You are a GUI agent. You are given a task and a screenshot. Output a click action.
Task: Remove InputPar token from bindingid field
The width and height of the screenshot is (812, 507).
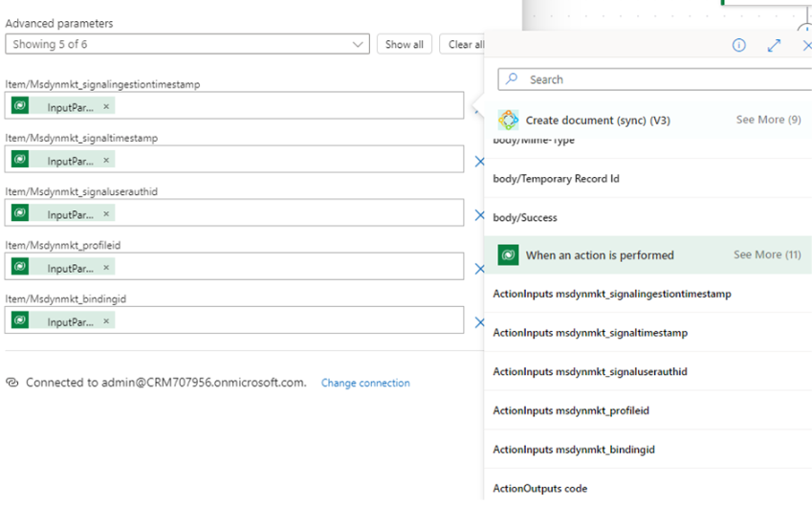point(106,321)
